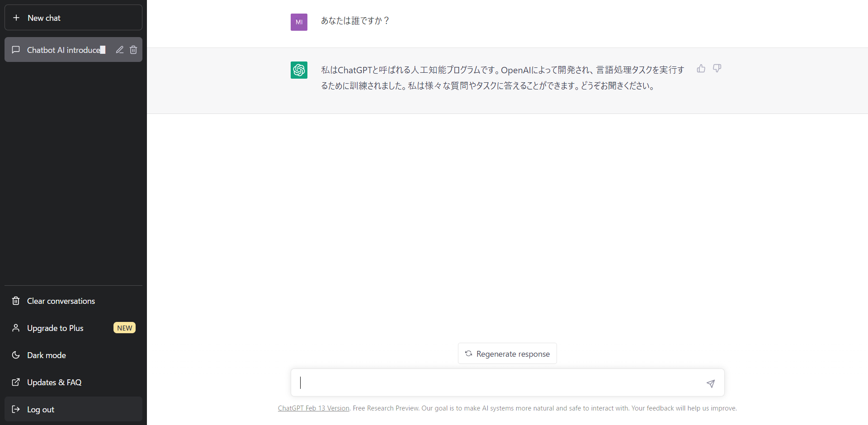The width and height of the screenshot is (868, 425).
Task: Open Updates & FAQ link
Action: coord(54,382)
